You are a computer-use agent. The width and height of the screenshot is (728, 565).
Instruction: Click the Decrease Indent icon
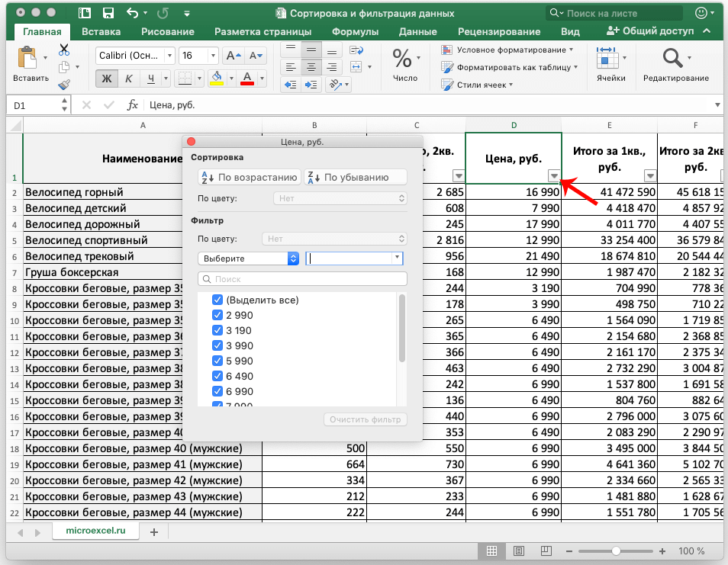(x=291, y=85)
